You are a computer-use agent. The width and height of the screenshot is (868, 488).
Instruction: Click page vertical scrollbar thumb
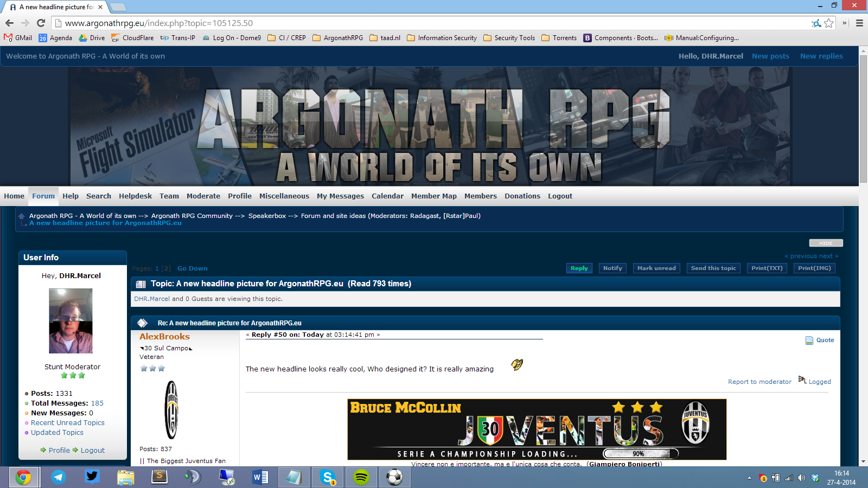coord(863,119)
